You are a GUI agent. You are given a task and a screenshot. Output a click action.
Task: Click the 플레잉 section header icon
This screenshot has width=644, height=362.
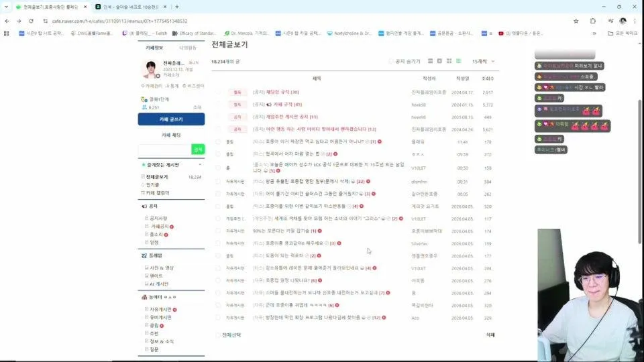144,255
